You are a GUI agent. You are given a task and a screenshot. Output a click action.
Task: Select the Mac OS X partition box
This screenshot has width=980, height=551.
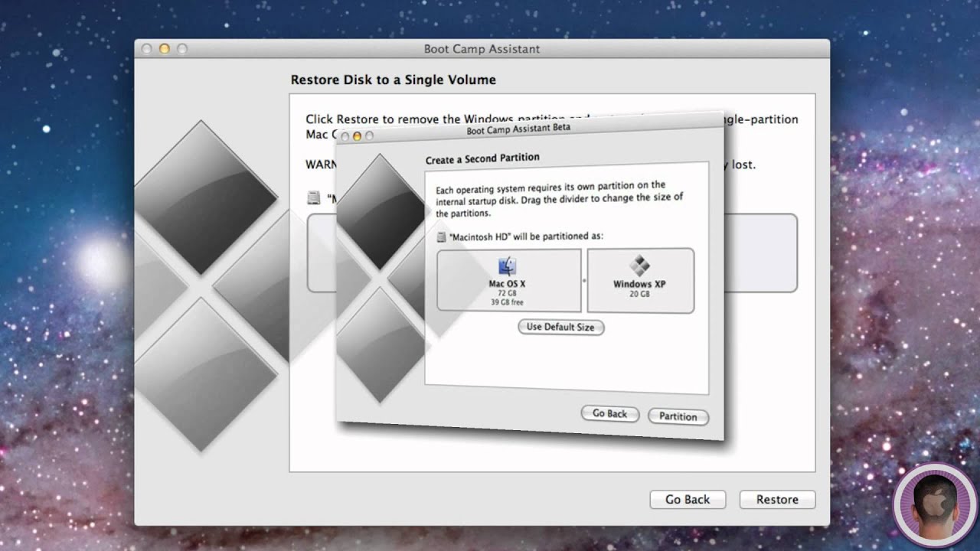[x=508, y=279]
